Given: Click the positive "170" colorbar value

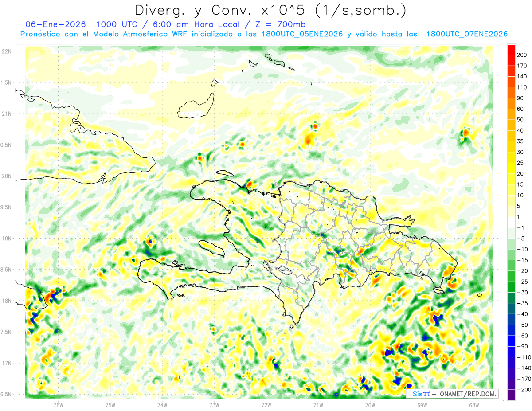Looking at the screenshot, I should point(522,66).
